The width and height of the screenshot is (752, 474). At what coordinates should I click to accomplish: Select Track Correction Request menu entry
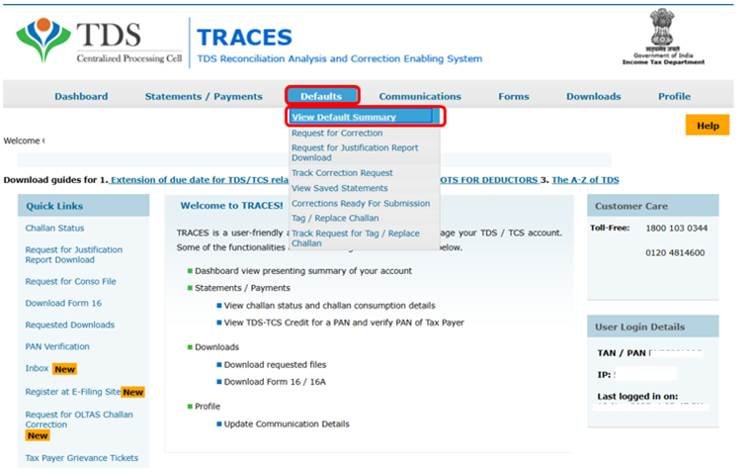pos(342,173)
